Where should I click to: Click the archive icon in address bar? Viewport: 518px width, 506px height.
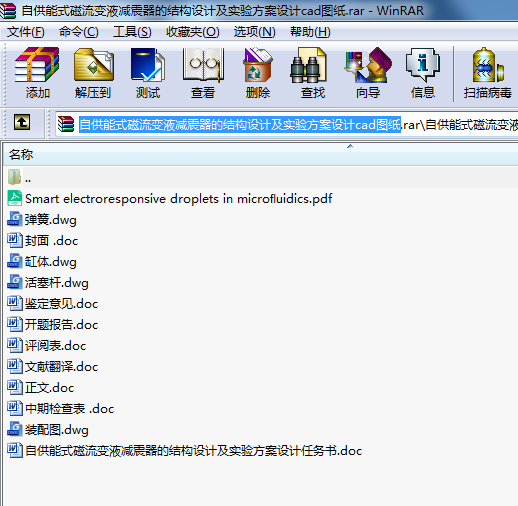click(x=66, y=124)
